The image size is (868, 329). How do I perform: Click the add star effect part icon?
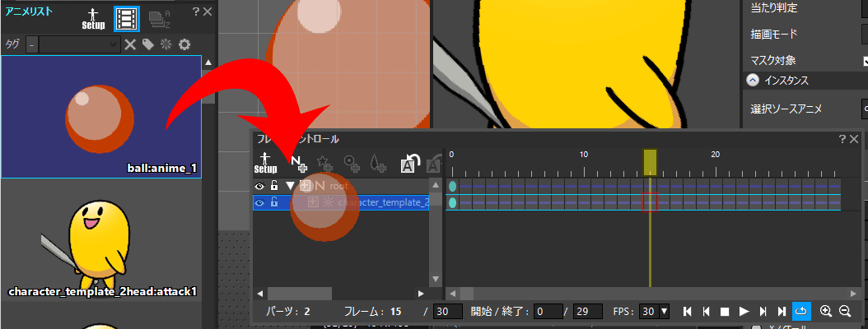coord(324,163)
